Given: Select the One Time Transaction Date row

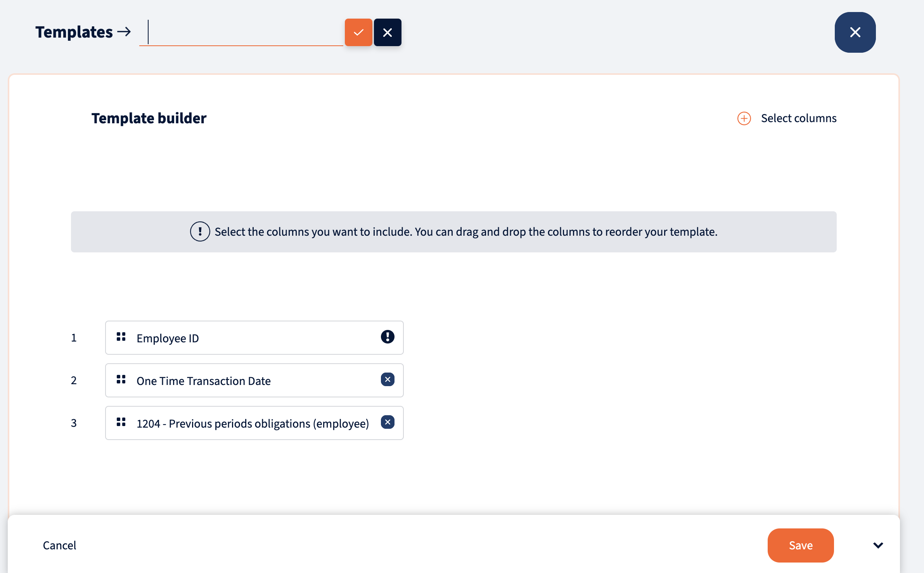Looking at the screenshot, I should coord(254,380).
